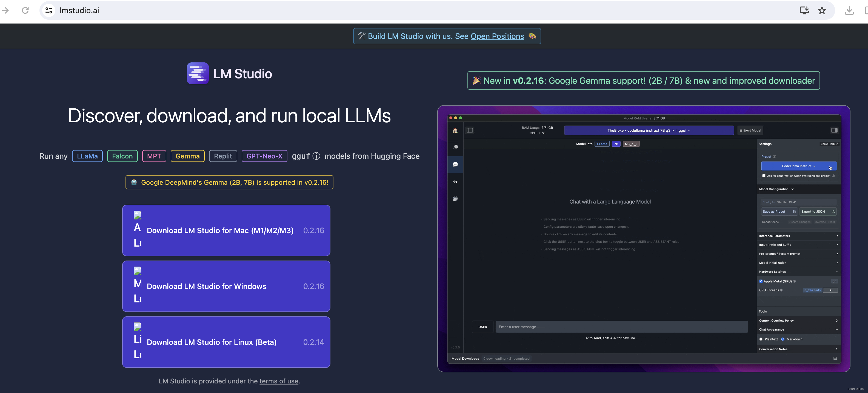Click the MPT model tag
Screen dimensions: 868x393
[x=154, y=156]
